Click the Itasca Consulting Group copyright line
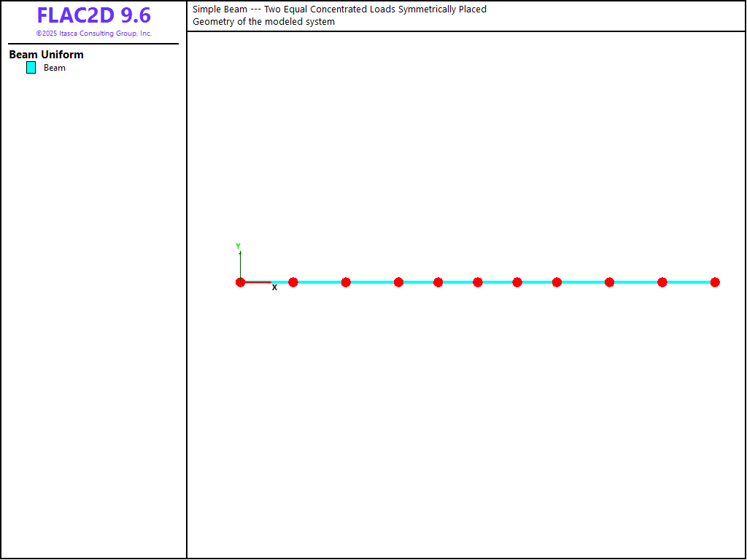Image resolution: width=747 pixels, height=560 pixels. coord(93,34)
